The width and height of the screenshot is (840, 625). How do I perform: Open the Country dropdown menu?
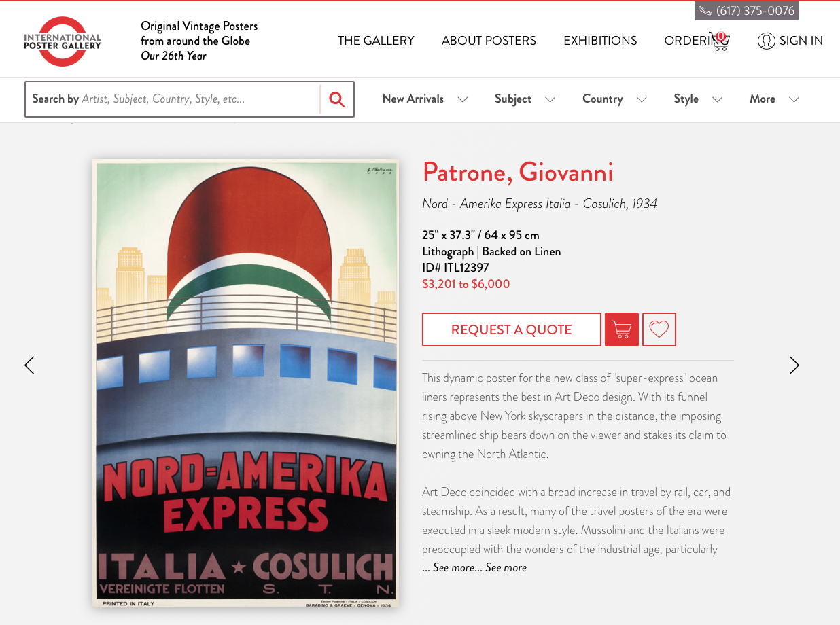[614, 99]
